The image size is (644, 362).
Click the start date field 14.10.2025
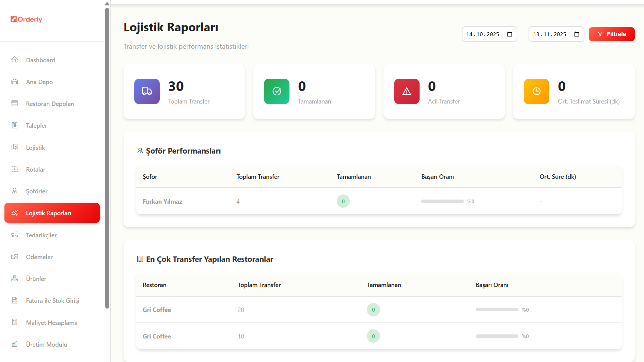(483, 34)
